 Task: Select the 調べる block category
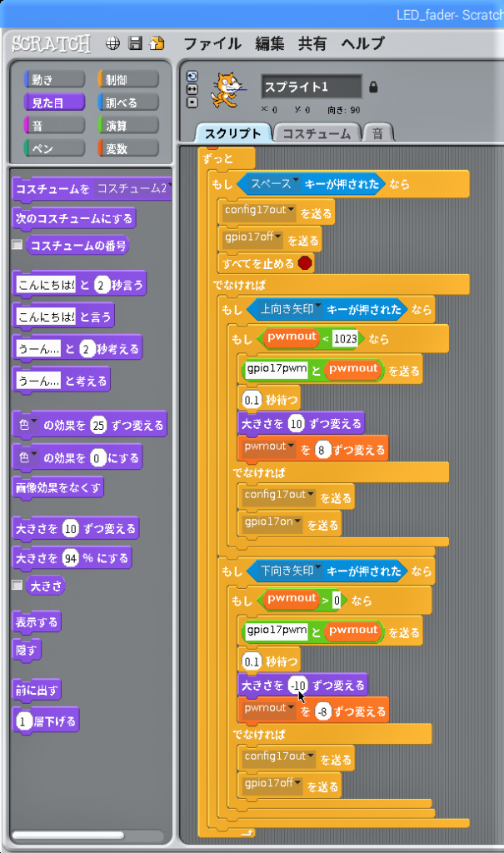[128, 102]
